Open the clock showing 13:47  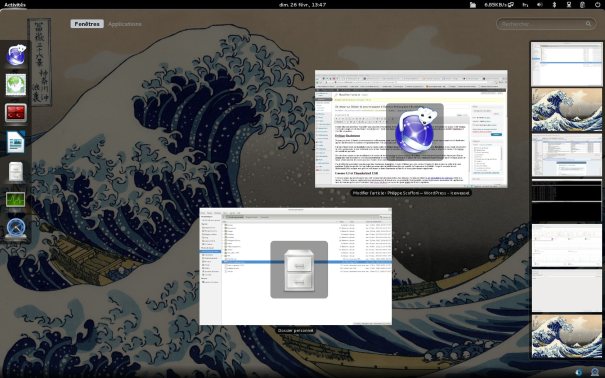[x=302, y=5]
